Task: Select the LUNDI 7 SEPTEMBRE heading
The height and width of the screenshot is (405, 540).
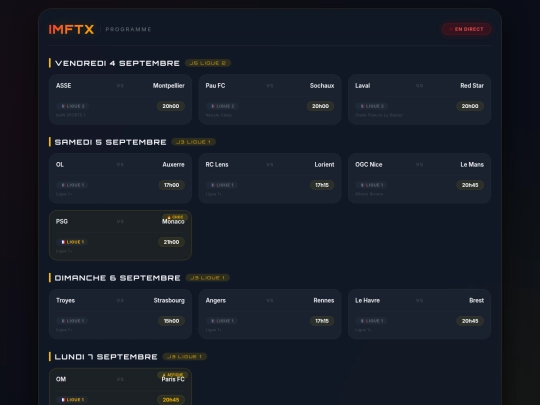Action: click(106, 357)
